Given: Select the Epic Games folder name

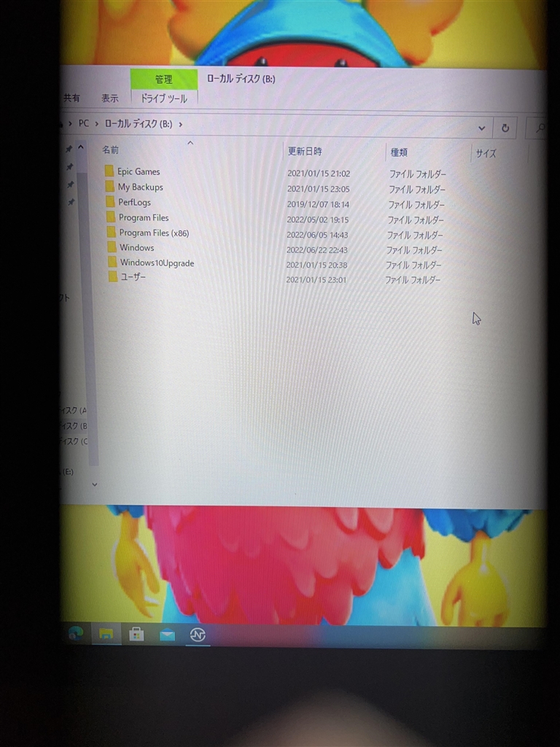Looking at the screenshot, I should click(139, 171).
